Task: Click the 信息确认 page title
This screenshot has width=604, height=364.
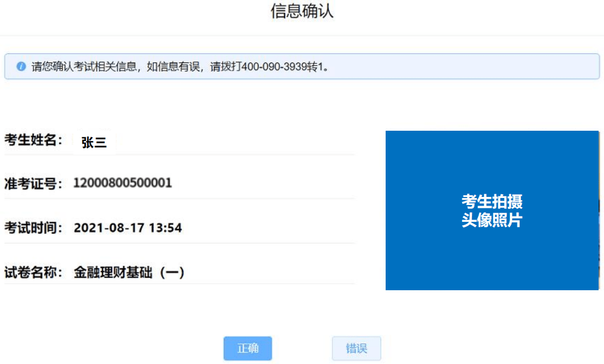Action: coord(302,11)
